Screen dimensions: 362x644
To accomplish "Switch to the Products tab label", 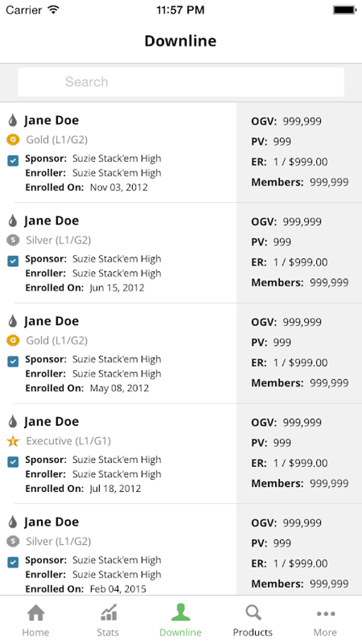I will pos(253,632).
